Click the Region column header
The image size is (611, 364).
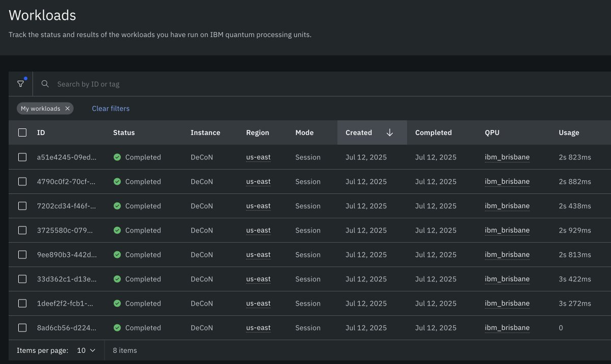(258, 132)
